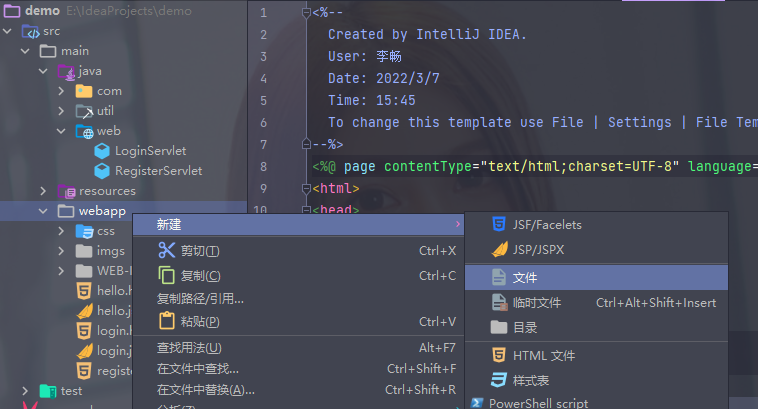Choose 剪切 (Cut) from context menu

(x=298, y=250)
